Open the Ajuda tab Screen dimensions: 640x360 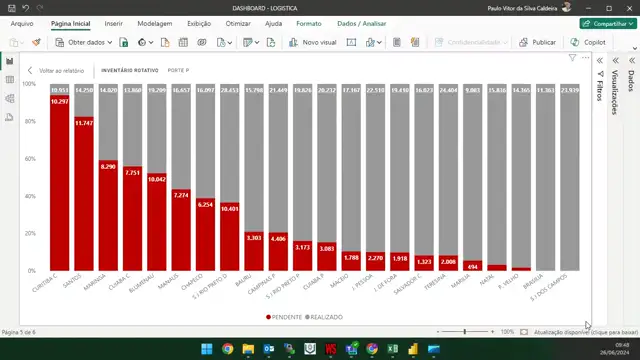[273, 24]
